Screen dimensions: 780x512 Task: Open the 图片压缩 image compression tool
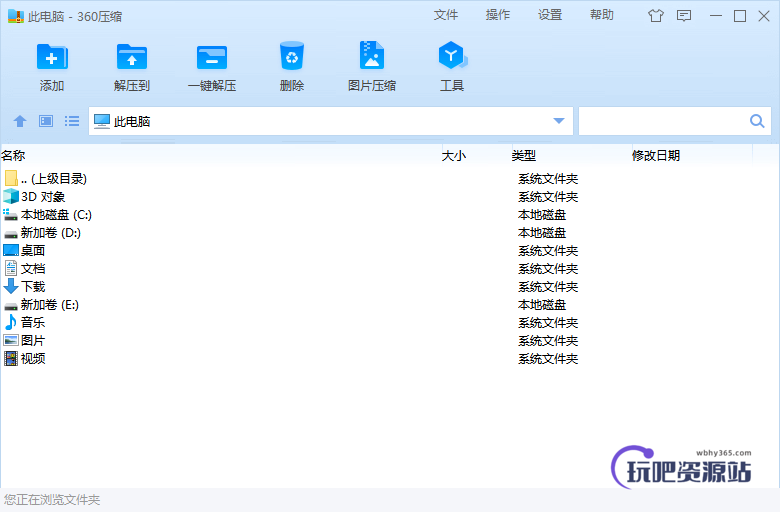point(372,55)
